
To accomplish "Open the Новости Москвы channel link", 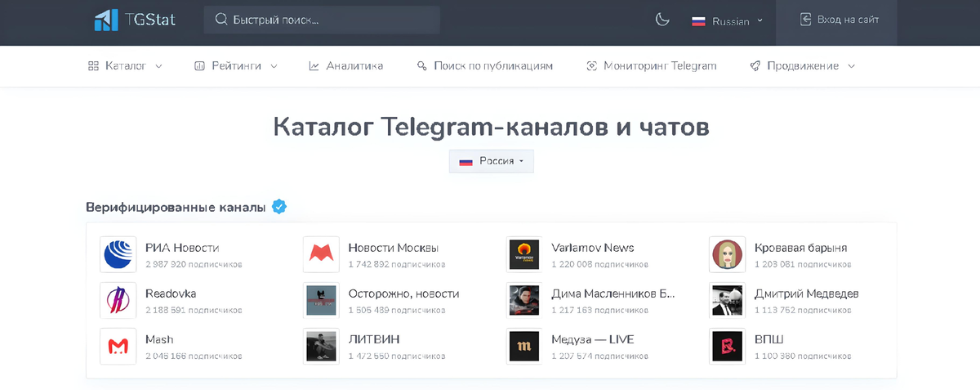I will (394, 248).
